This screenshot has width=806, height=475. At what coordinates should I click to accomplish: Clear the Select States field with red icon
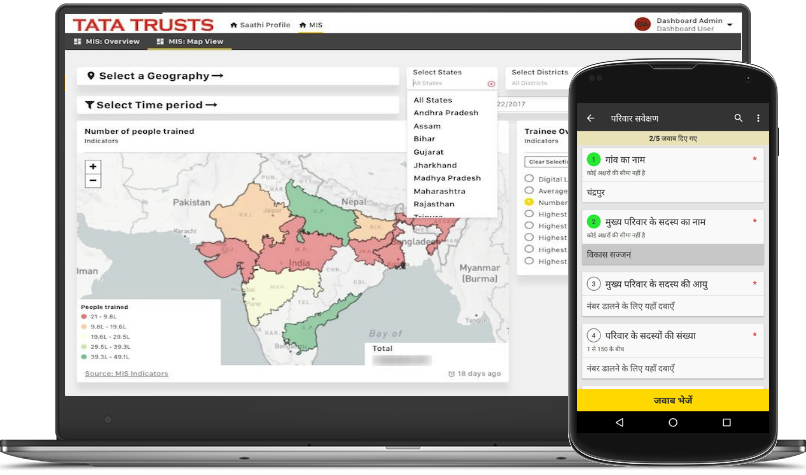pos(491,84)
